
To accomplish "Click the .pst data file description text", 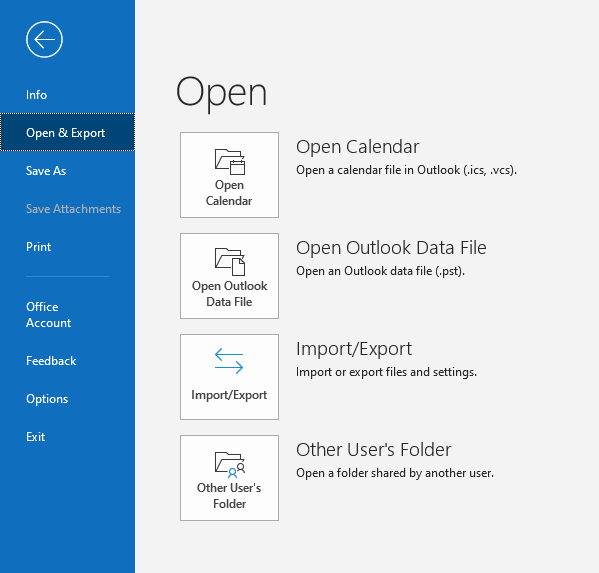I will click(380, 271).
